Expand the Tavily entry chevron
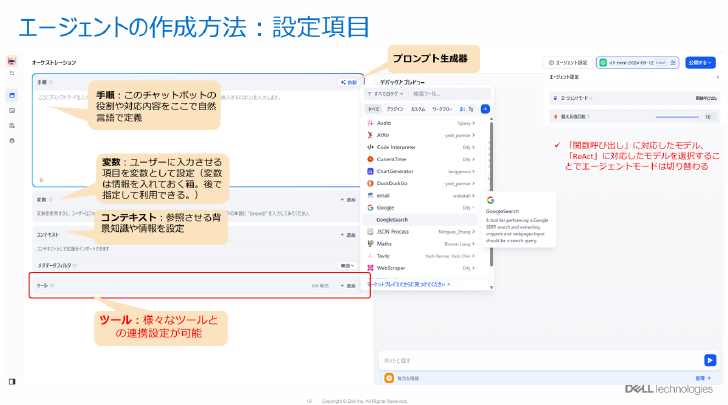728x405 pixels. 473,256
